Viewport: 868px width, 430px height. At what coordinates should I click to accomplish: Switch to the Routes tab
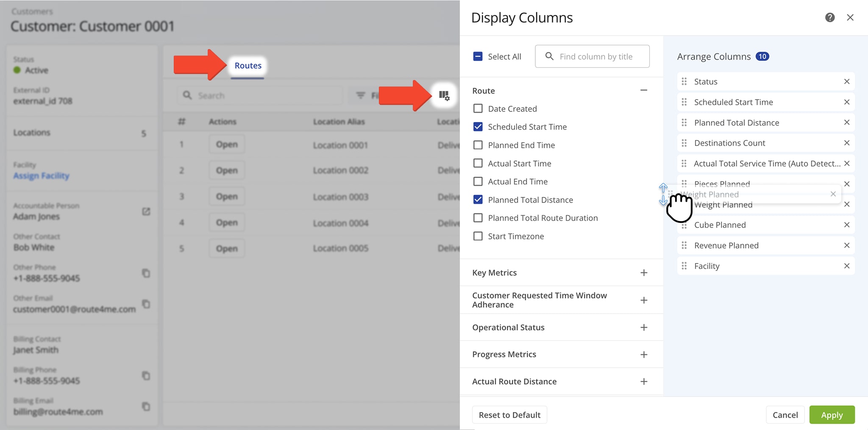(x=248, y=65)
